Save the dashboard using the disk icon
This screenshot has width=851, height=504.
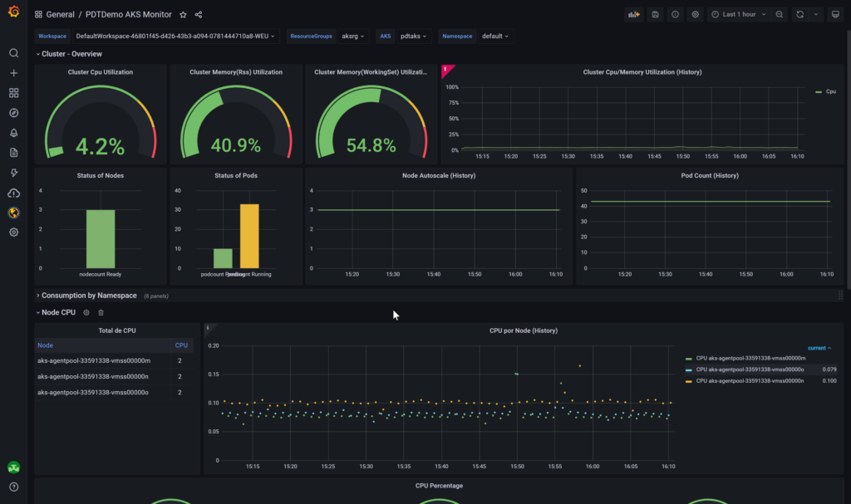pyautogui.click(x=655, y=14)
